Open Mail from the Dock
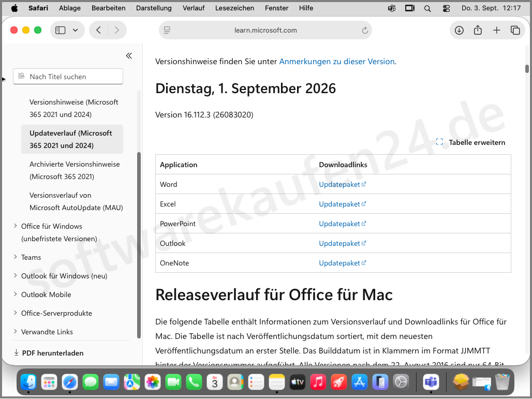The image size is (532, 399). (x=111, y=382)
